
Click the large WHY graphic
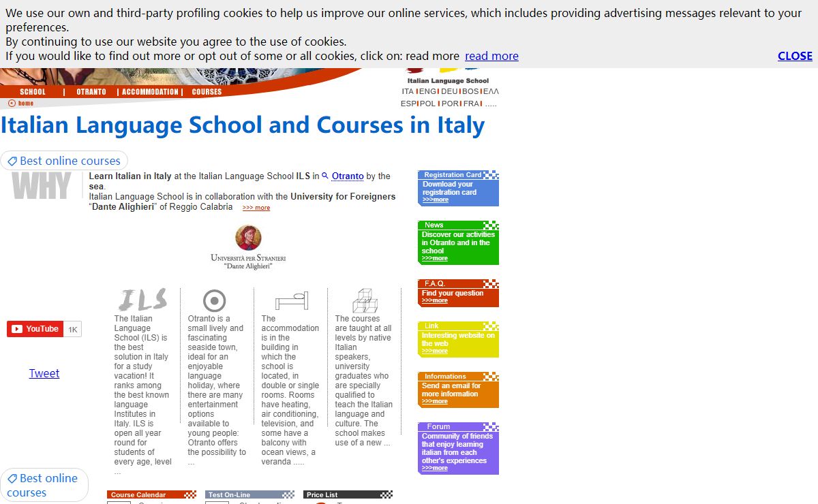42,186
